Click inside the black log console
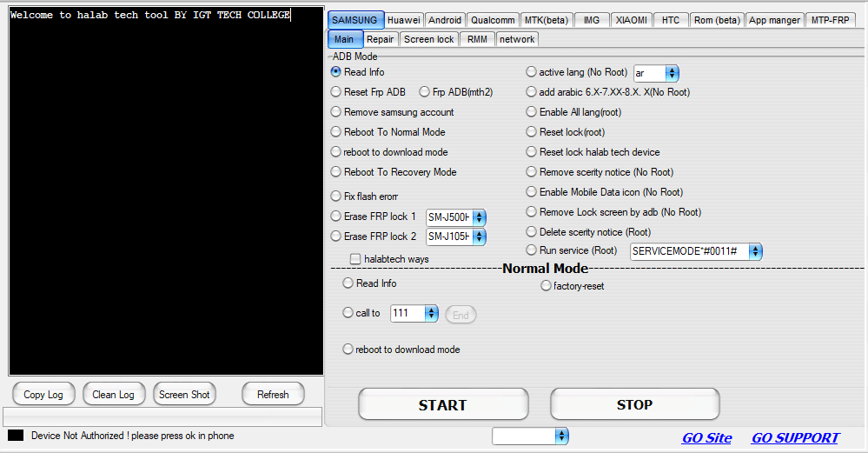This screenshot has width=868, height=453. [x=166, y=191]
